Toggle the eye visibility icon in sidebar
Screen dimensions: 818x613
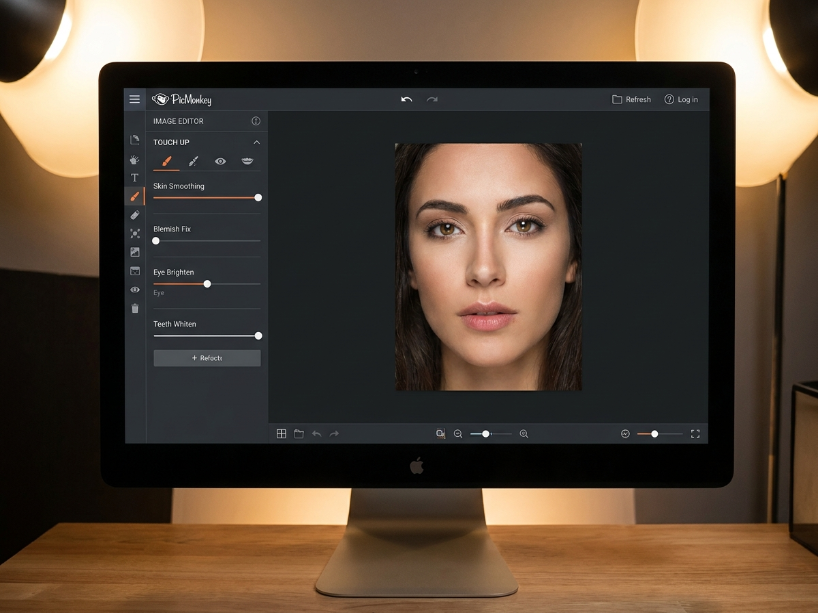point(135,290)
